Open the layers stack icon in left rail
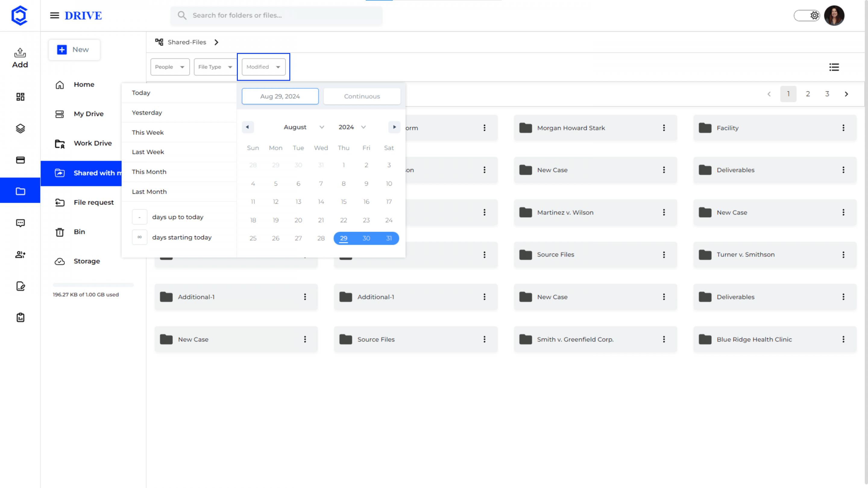868x488 pixels. point(20,128)
